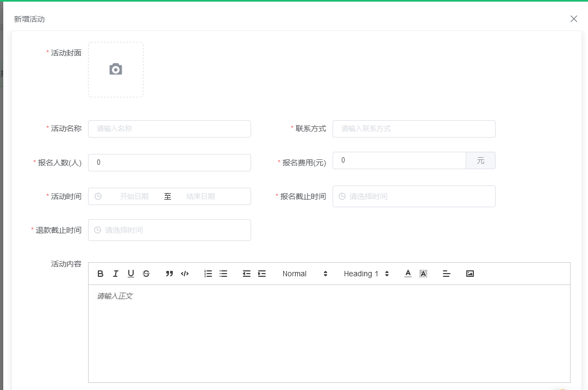Decrease indentation of the text

247,274
